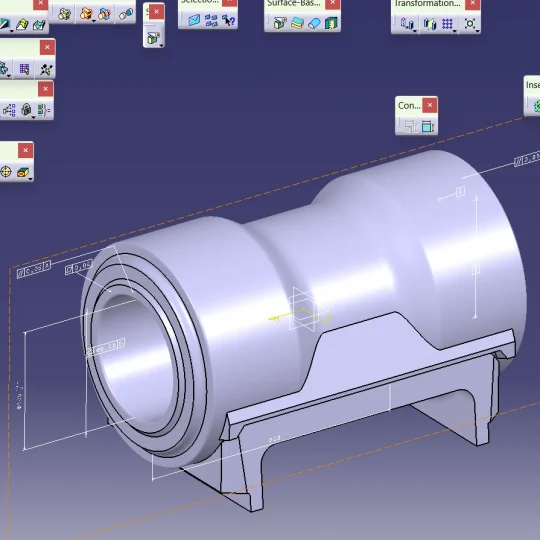540x540 pixels.
Task: Click the Close Surface tool
Action: coord(314,23)
